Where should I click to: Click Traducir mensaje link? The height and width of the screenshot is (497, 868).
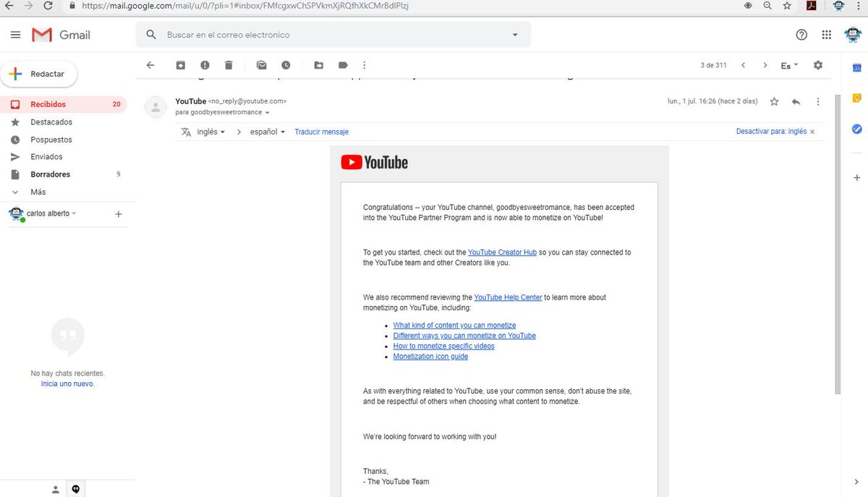tap(321, 132)
